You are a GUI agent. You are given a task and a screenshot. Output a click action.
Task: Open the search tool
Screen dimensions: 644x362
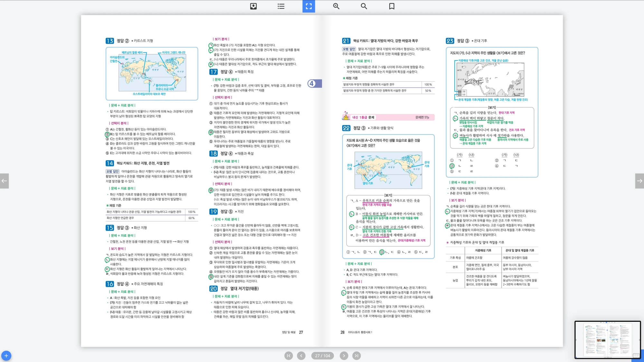click(364, 6)
